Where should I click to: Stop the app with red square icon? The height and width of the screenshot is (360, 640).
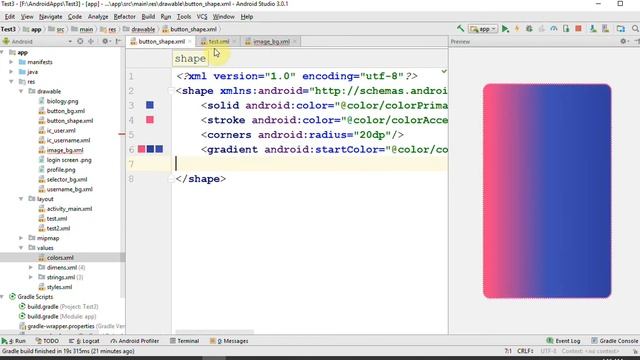click(x=578, y=29)
